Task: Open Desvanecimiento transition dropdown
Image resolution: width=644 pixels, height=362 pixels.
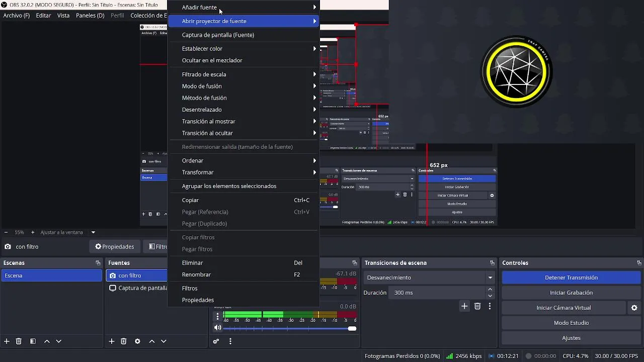Action: [430, 278]
